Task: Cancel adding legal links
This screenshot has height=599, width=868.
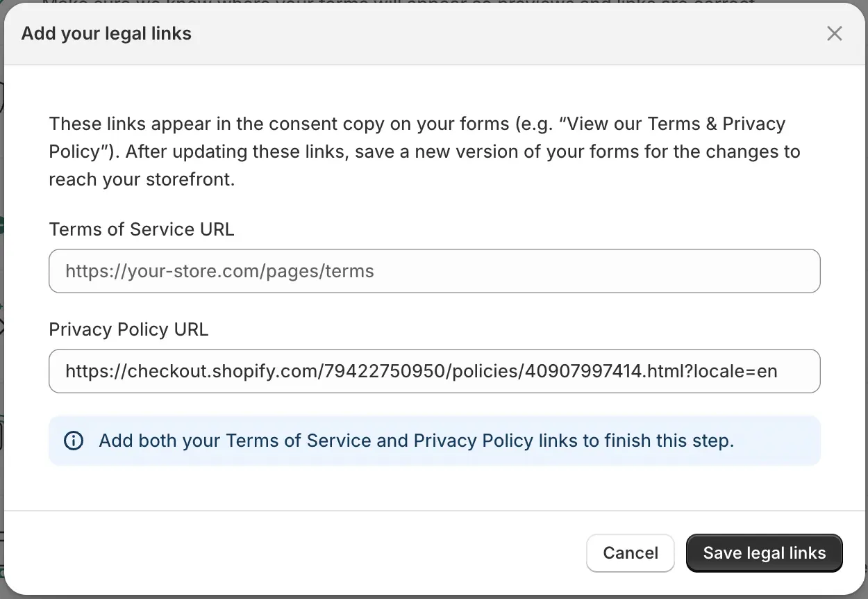Action: point(630,553)
